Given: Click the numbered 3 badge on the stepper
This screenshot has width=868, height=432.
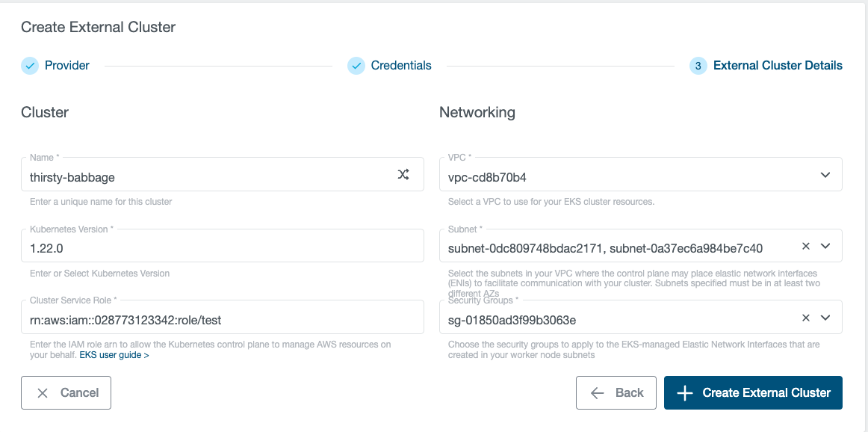Looking at the screenshot, I should (x=698, y=66).
